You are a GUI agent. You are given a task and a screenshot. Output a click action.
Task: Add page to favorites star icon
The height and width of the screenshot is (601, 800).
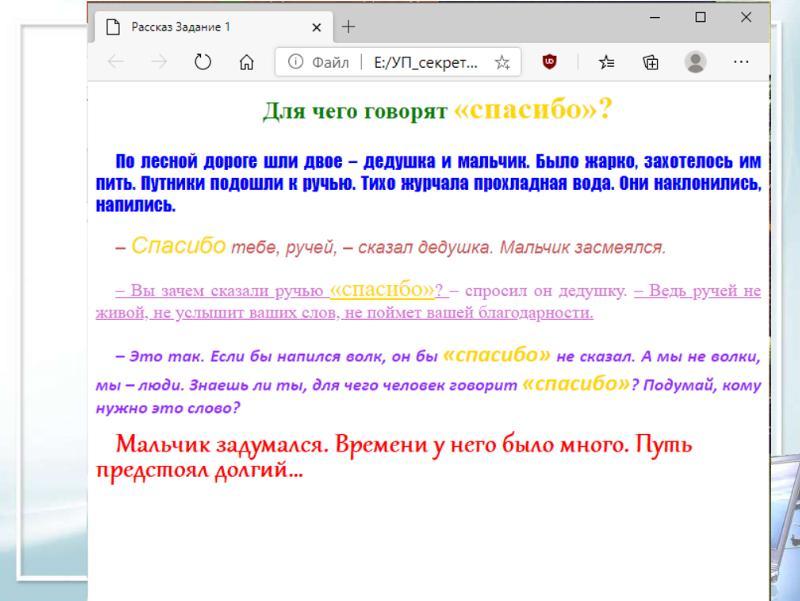503,62
